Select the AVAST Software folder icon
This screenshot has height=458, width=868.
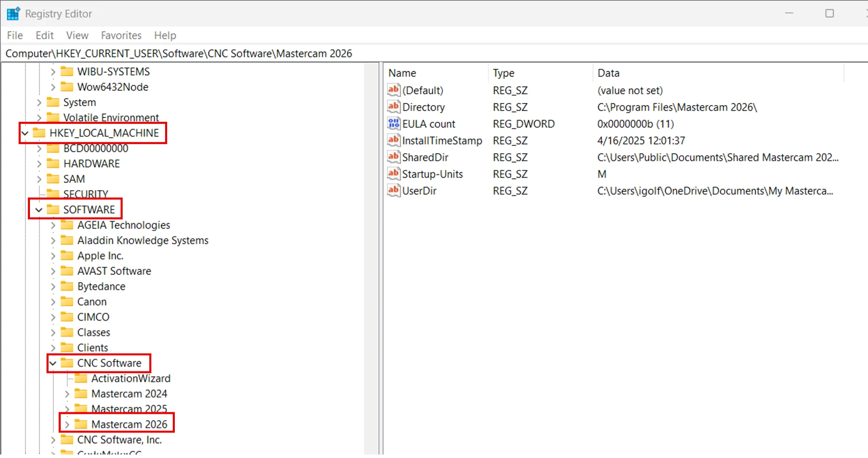point(67,271)
